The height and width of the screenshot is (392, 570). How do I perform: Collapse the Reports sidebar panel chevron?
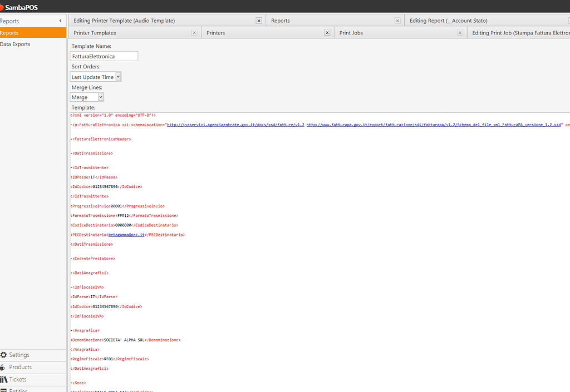coord(60,21)
